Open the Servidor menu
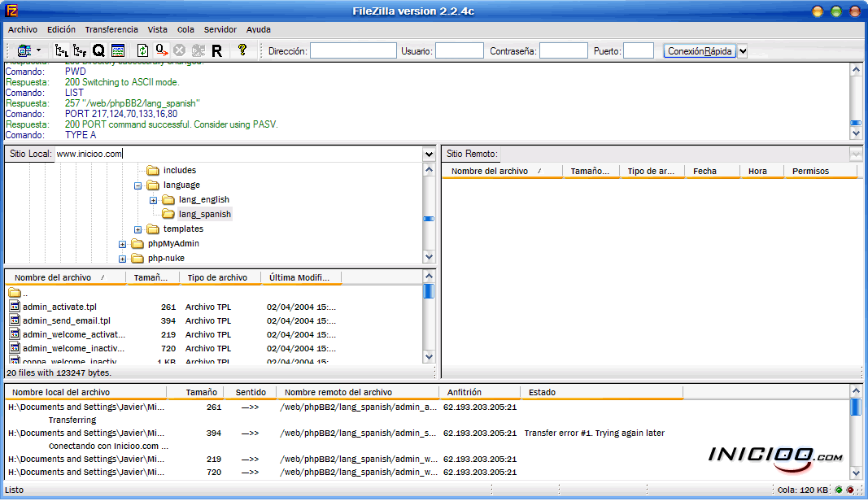The image size is (868, 501). [220, 30]
